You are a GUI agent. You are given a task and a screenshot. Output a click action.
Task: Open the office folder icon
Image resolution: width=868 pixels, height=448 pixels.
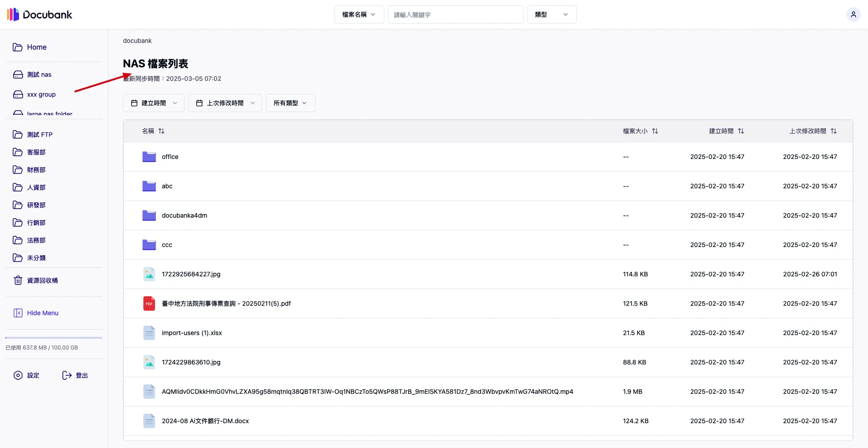[x=149, y=157]
